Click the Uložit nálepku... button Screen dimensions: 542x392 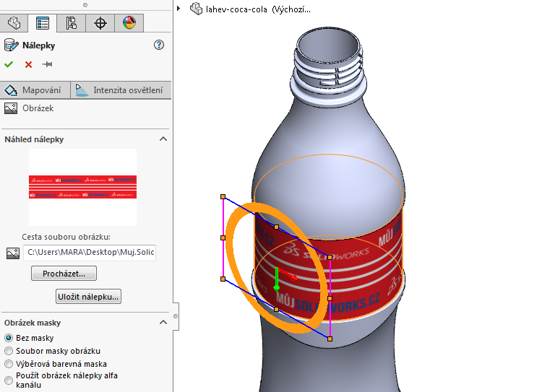[x=88, y=297]
